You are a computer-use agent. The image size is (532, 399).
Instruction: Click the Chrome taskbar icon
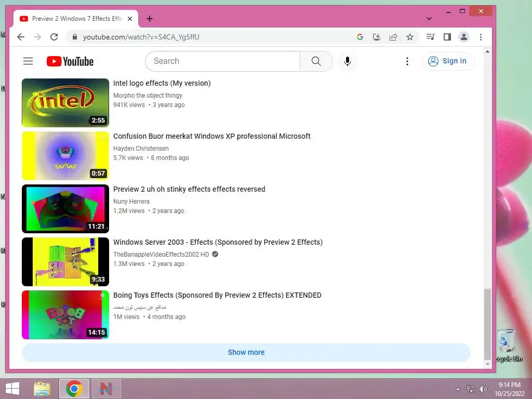tap(74, 389)
